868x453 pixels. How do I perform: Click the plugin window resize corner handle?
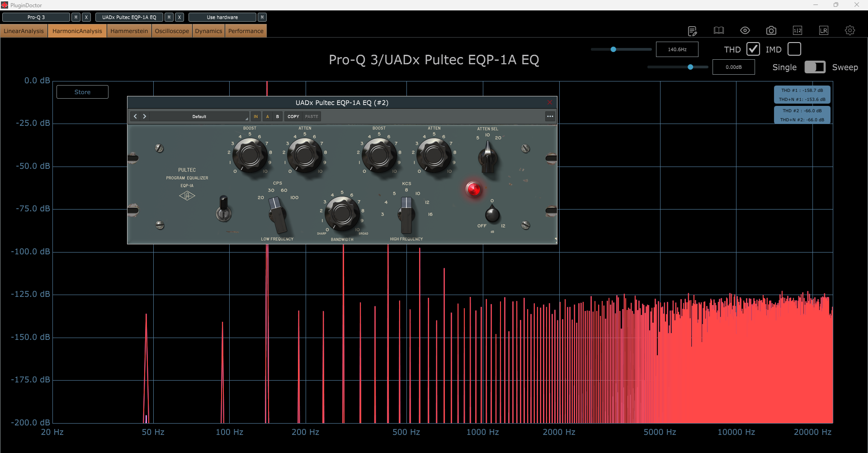(555, 241)
